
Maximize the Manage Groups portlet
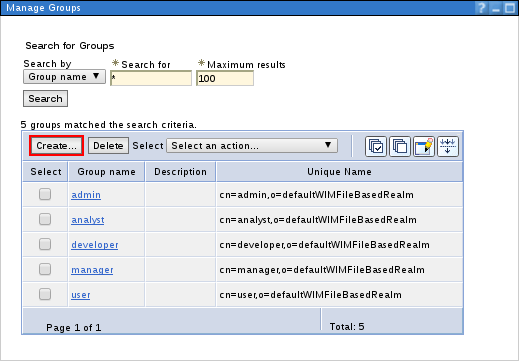click(510, 8)
